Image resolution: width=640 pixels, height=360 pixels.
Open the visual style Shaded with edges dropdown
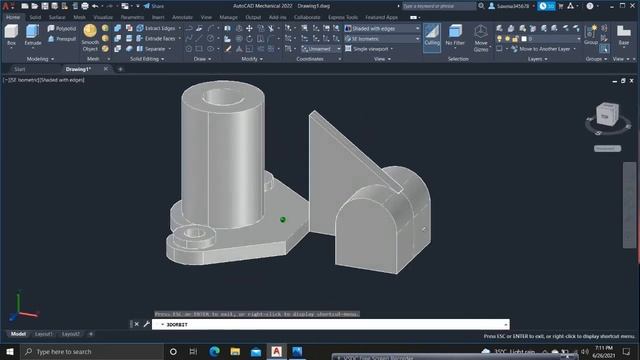[x=382, y=28]
